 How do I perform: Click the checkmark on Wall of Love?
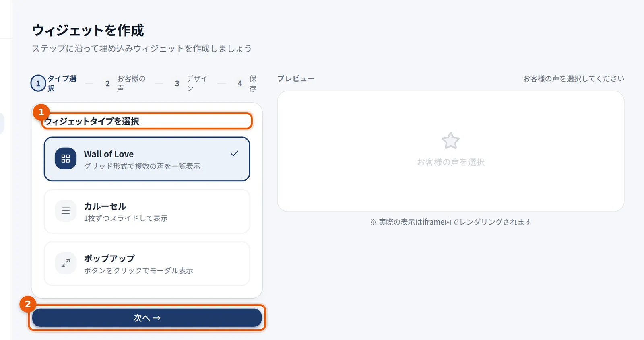(235, 153)
